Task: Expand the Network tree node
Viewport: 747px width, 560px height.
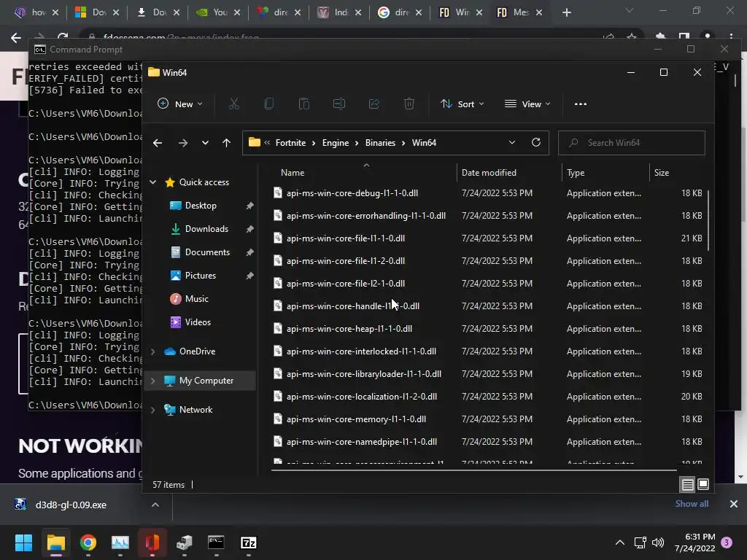Action: point(153,410)
